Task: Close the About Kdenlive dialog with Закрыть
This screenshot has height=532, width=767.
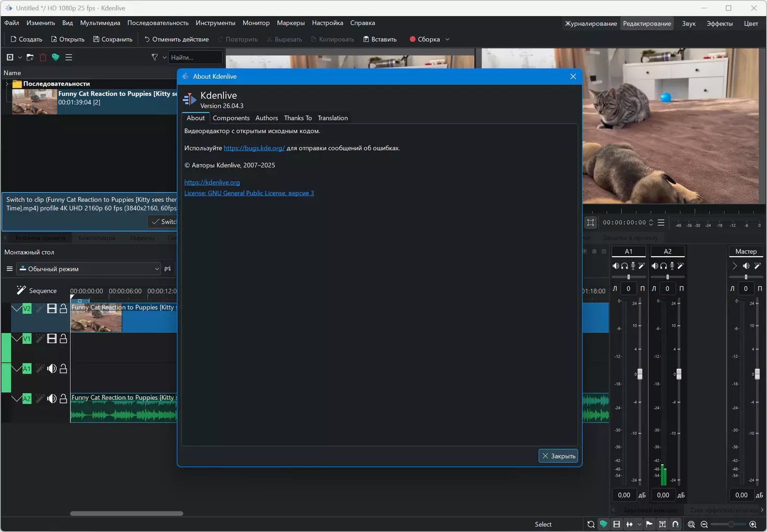Action: [558, 456]
